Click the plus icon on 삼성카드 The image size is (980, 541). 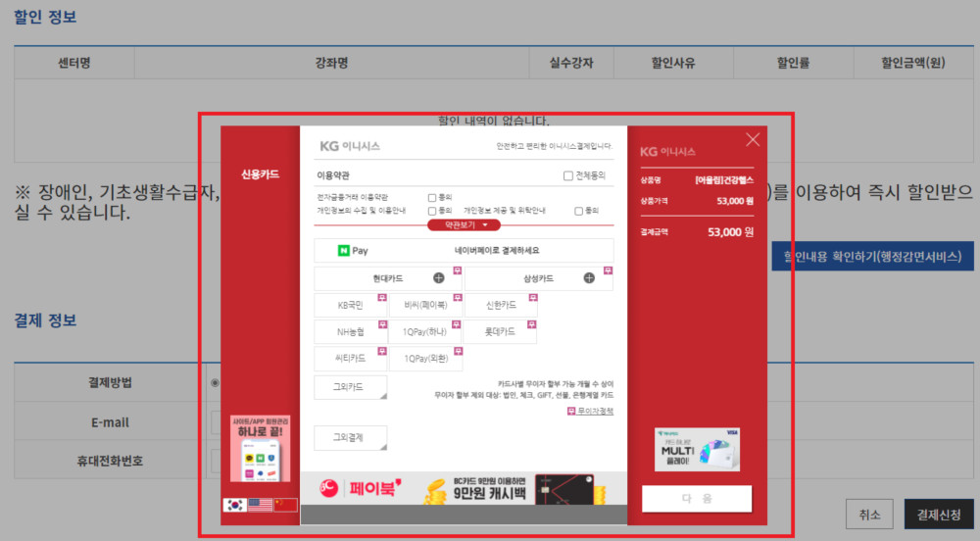589,278
